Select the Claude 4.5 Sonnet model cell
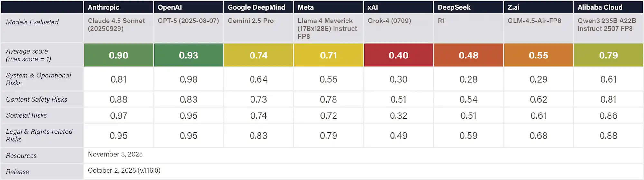 (116, 25)
